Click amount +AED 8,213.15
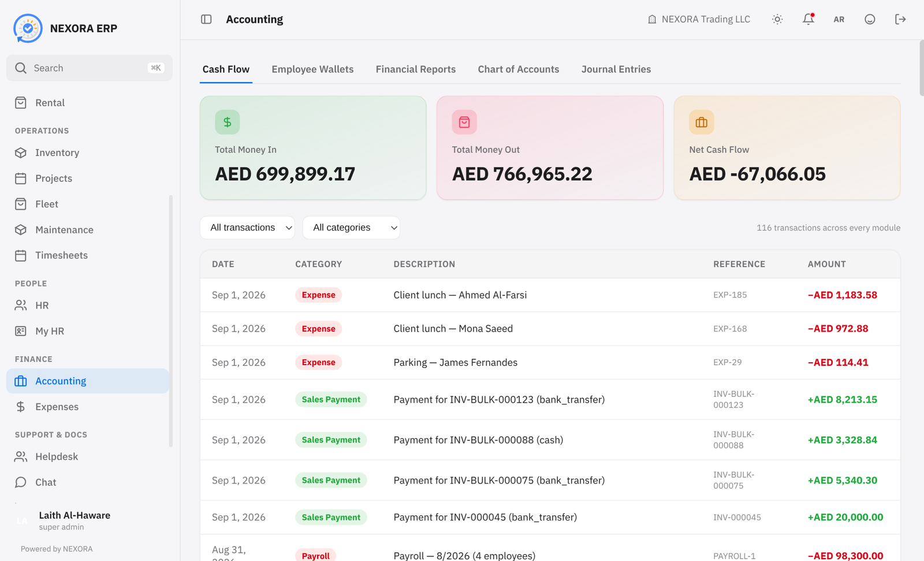The width and height of the screenshot is (924, 561). pyautogui.click(x=843, y=400)
